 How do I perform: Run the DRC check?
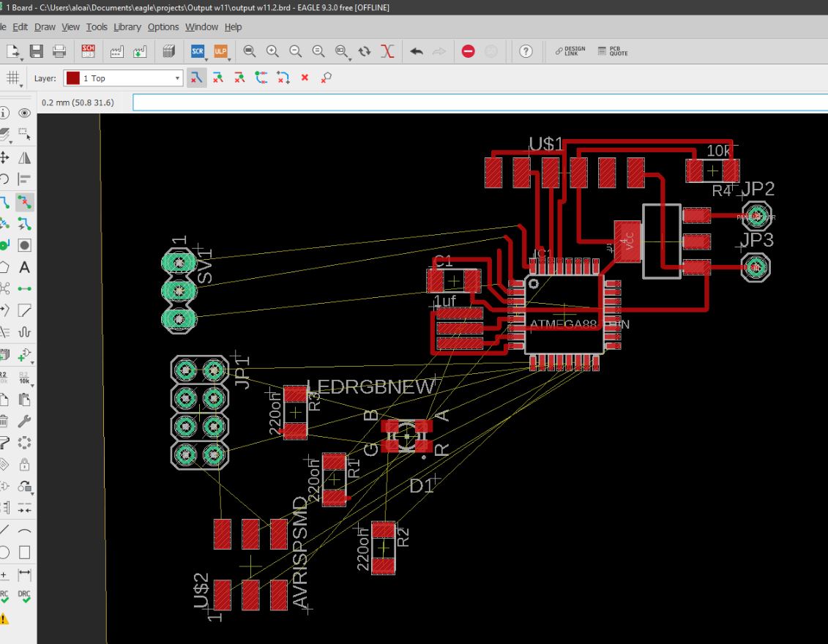[x=24, y=596]
